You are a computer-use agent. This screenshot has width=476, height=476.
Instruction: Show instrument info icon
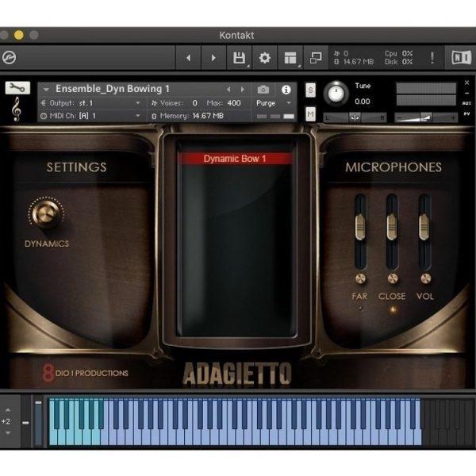(286, 90)
